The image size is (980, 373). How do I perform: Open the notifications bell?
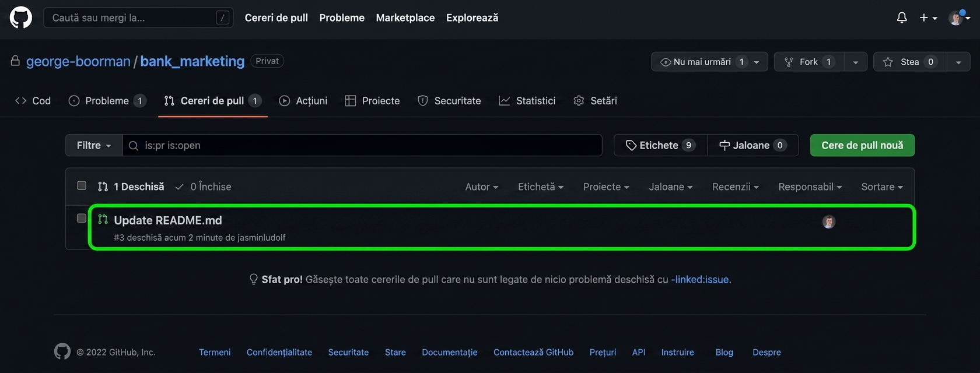(x=902, y=18)
